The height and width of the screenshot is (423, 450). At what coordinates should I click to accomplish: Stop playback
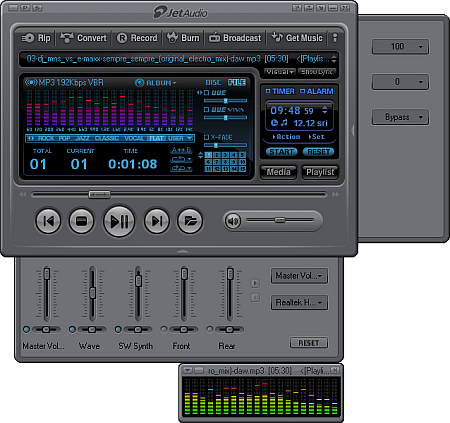pyautogui.click(x=81, y=221)
